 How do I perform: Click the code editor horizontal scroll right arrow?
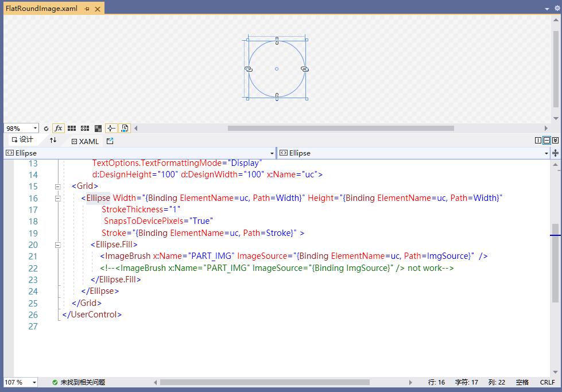click(410, 382)
